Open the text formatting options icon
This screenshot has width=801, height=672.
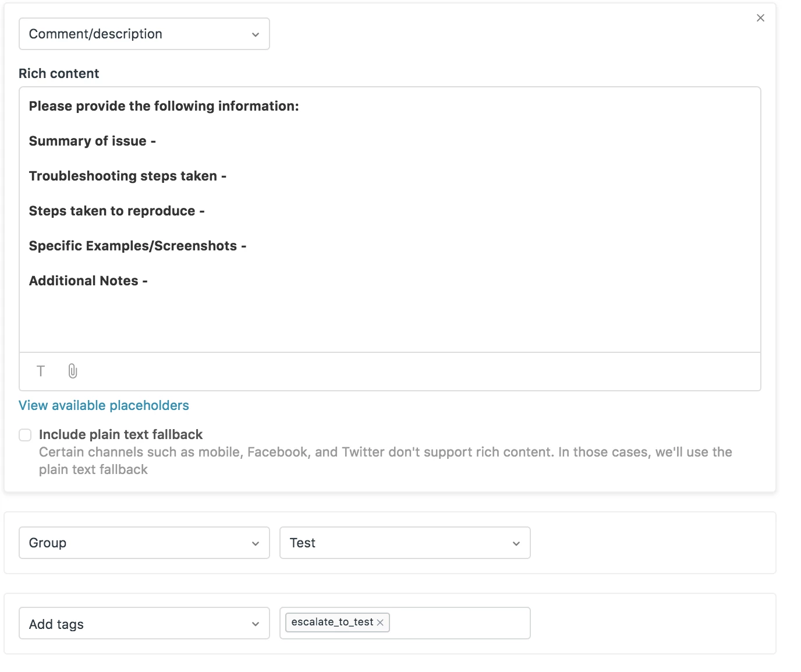[41, 371]
